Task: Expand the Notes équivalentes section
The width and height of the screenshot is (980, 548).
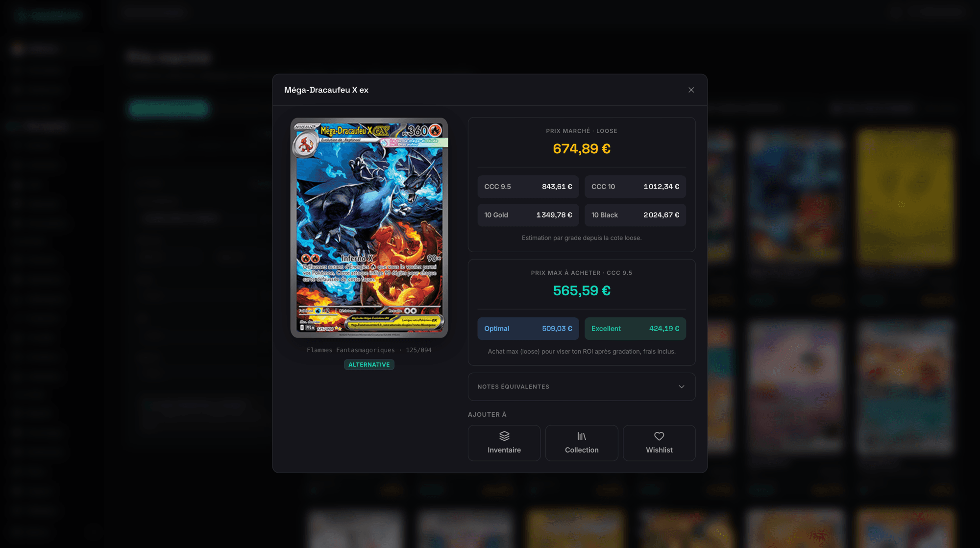Action: (x=582, y=387)
